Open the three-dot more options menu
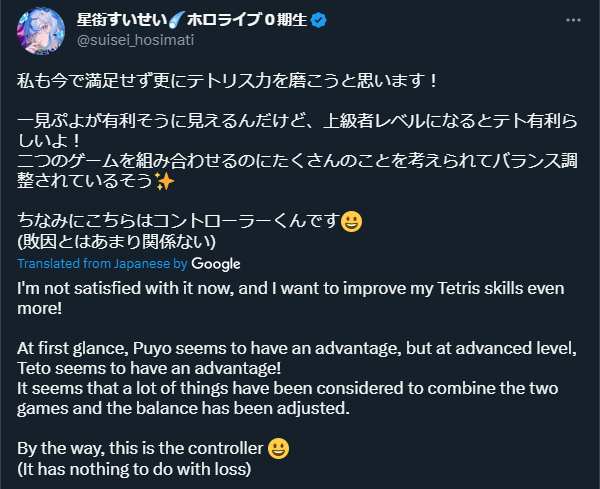The width and height of the screenshot is (600, 489). 573,20
